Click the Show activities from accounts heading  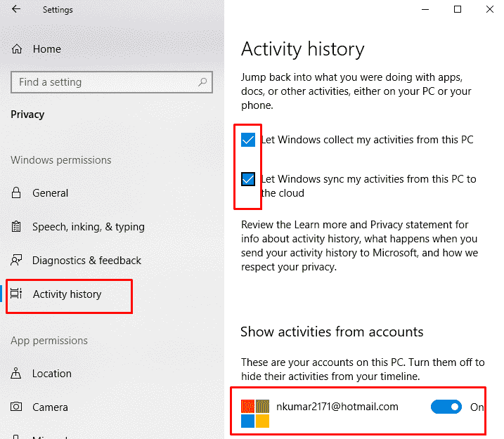[x=332, y=332]
